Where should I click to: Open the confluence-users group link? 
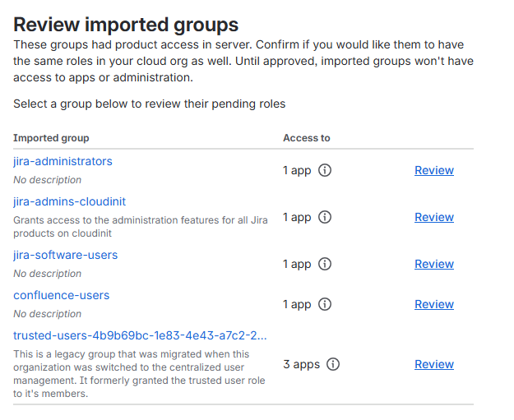point(62,295)
